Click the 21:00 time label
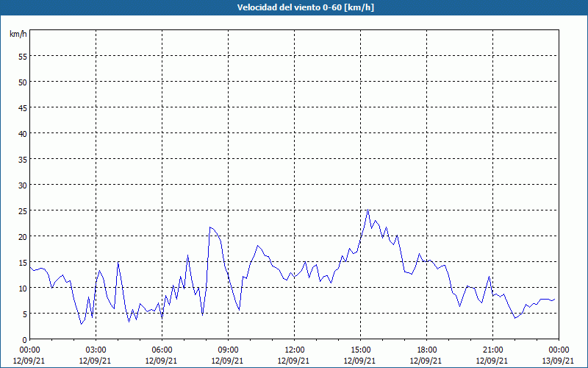Viewport: 588px width, 368px height. pos(492,350)
